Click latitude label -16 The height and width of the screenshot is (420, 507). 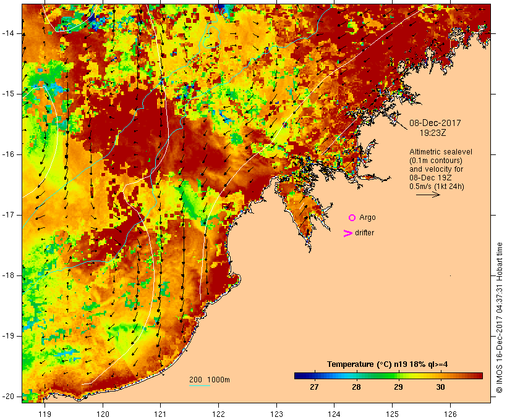tap(7, 154)
